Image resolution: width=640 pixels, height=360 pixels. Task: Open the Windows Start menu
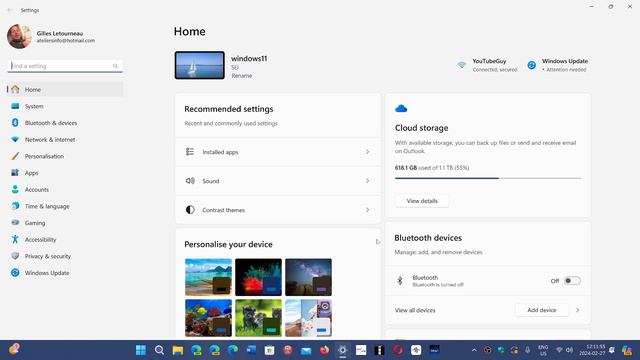(141, 350)
